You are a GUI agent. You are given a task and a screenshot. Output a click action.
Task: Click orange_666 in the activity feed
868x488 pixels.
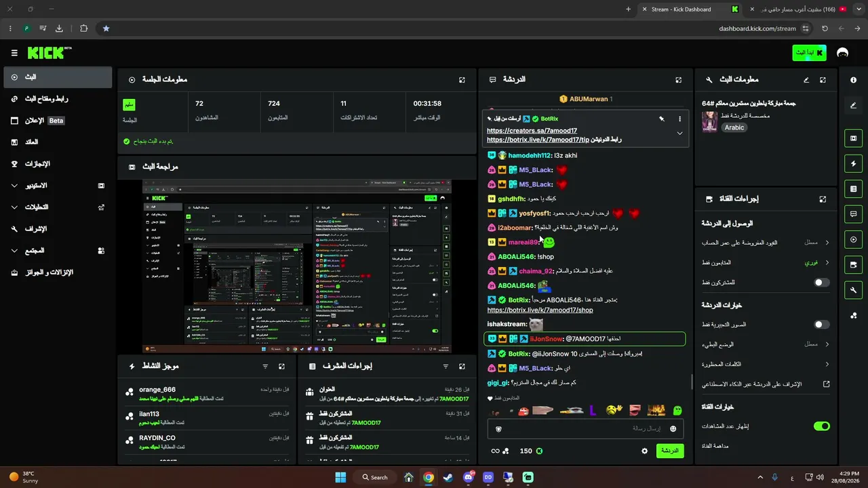157,390
